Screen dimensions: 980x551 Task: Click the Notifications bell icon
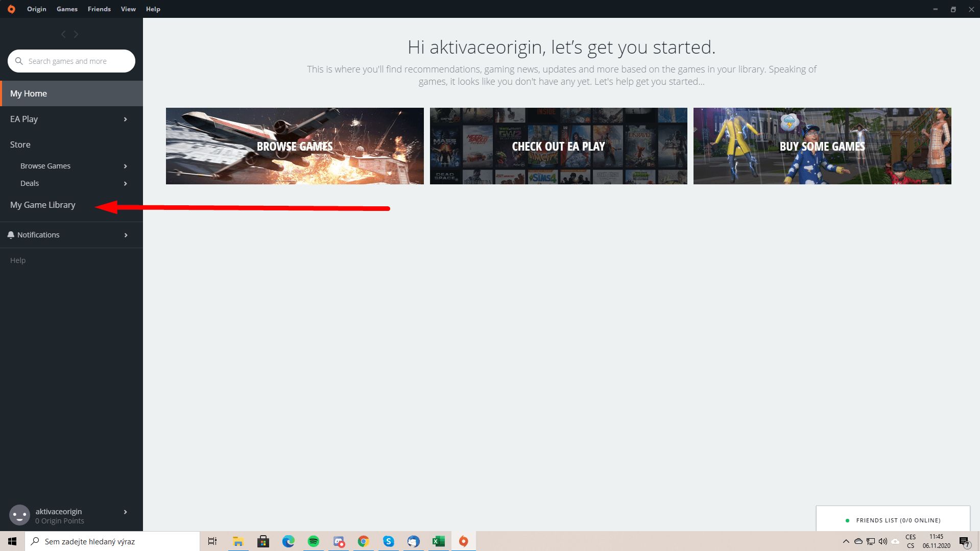[x=11, y=235]
